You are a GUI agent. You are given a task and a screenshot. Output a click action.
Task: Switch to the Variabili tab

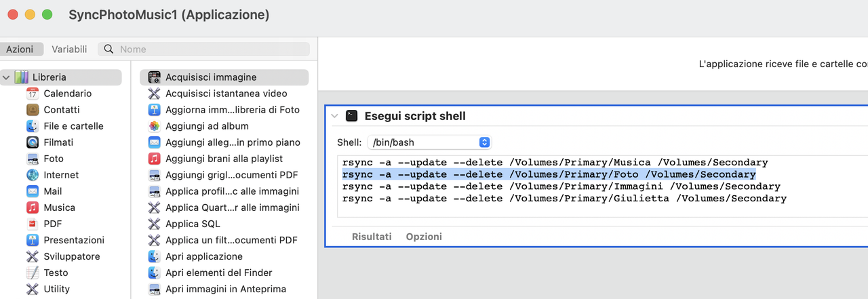point(69,49)
